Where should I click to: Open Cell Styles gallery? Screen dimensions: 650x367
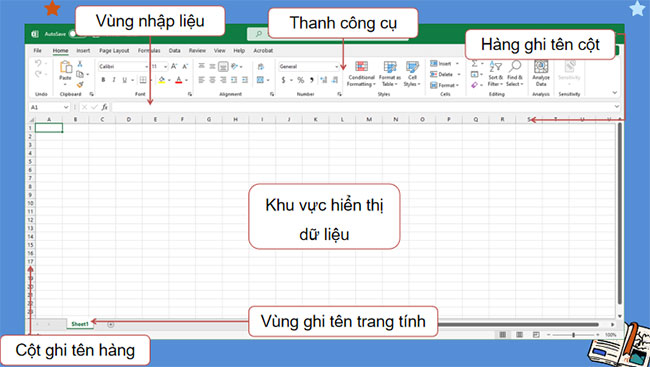412,74
